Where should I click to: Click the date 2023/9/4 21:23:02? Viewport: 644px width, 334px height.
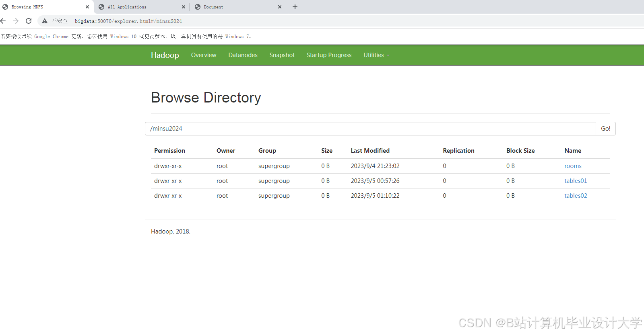coord(375,166)
